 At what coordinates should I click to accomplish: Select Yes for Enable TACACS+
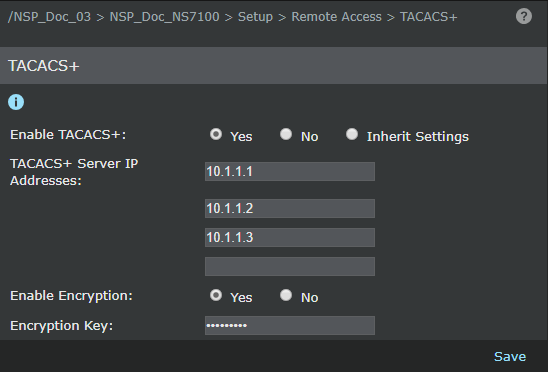click(216, 134)
